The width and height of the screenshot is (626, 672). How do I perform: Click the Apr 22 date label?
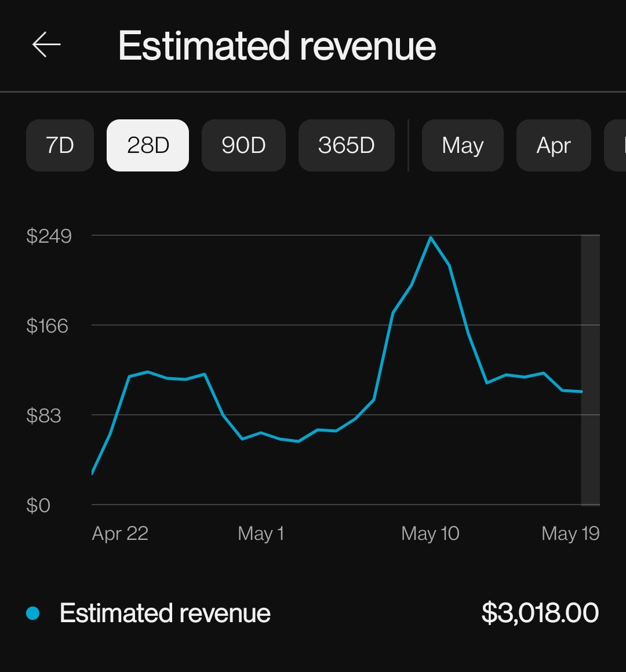[120, 534]
